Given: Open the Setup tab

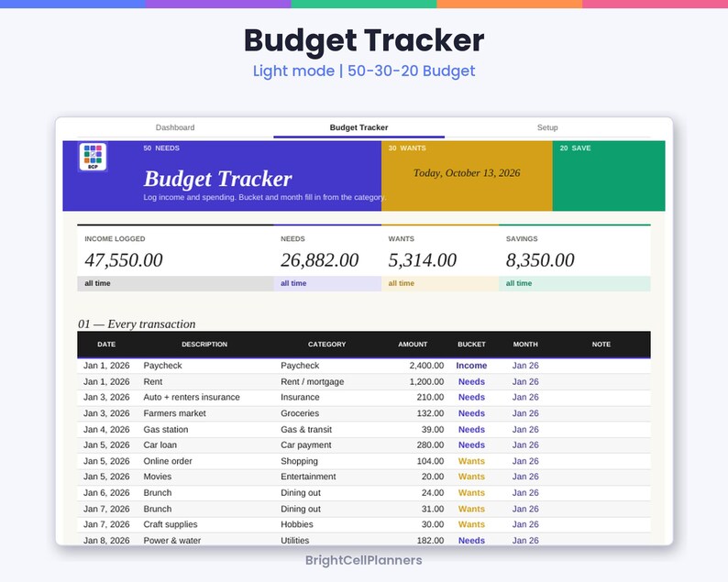Looking at the screenshot, I should coord(547,127).
